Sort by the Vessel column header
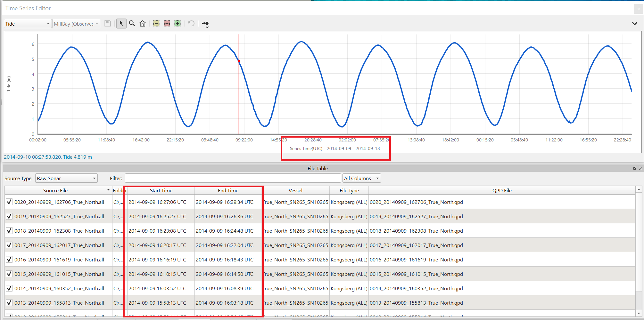The height and width of the screenshot is (320, 644). pyautogui.click(x=295, y=190)
